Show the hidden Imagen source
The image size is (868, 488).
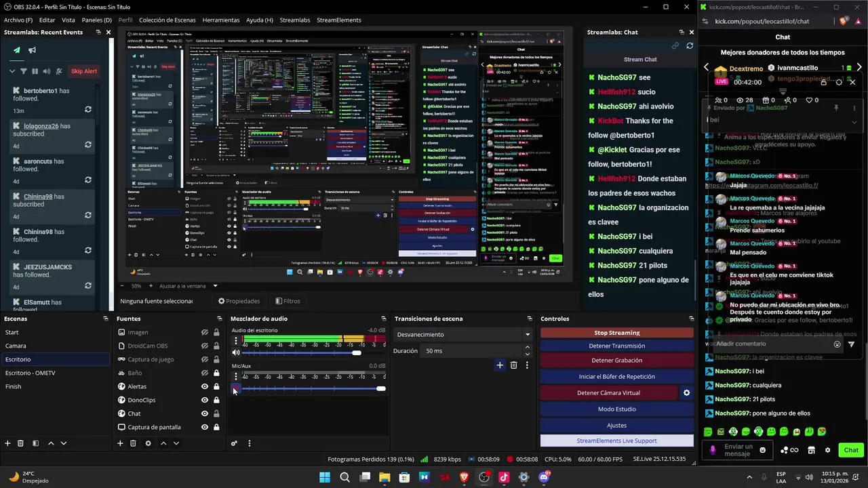204,332
